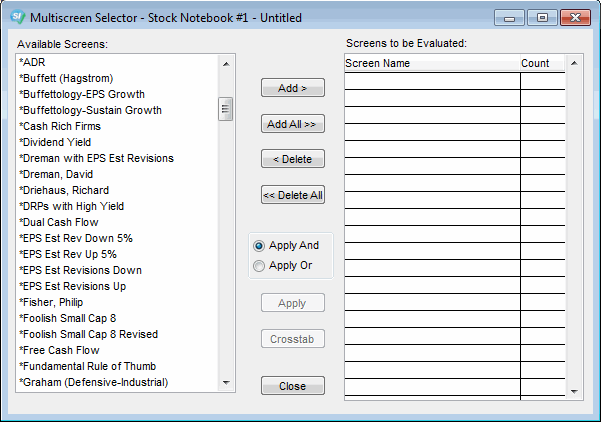Choose the Apply Or radio option

tap(259, 266)
